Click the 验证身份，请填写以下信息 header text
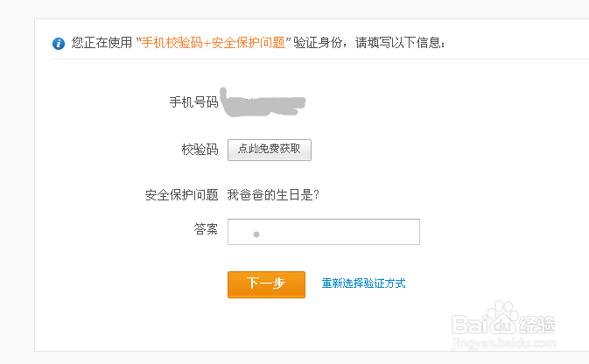Image resolution: width=589 pixels, height=364 pixels. click(368, 43)
